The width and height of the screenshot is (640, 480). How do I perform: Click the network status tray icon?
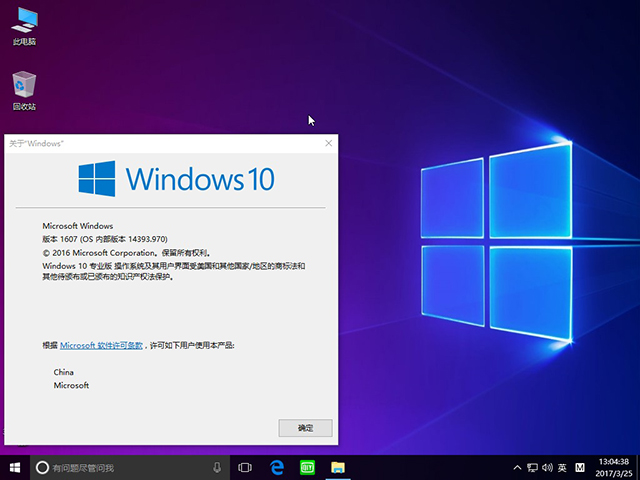(x=531, y=467)
